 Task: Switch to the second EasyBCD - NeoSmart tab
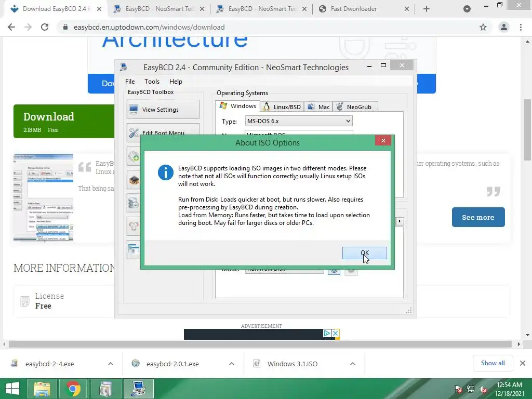[x=261, y=9]
